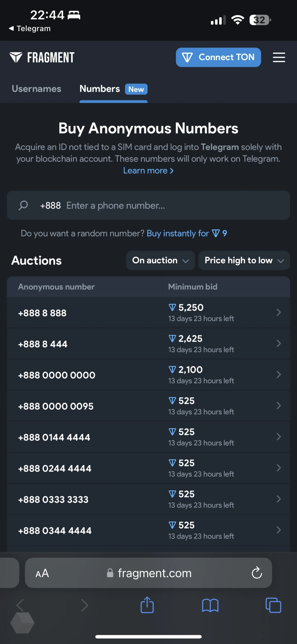Switch to the Usernames tab

pos(37,89)
